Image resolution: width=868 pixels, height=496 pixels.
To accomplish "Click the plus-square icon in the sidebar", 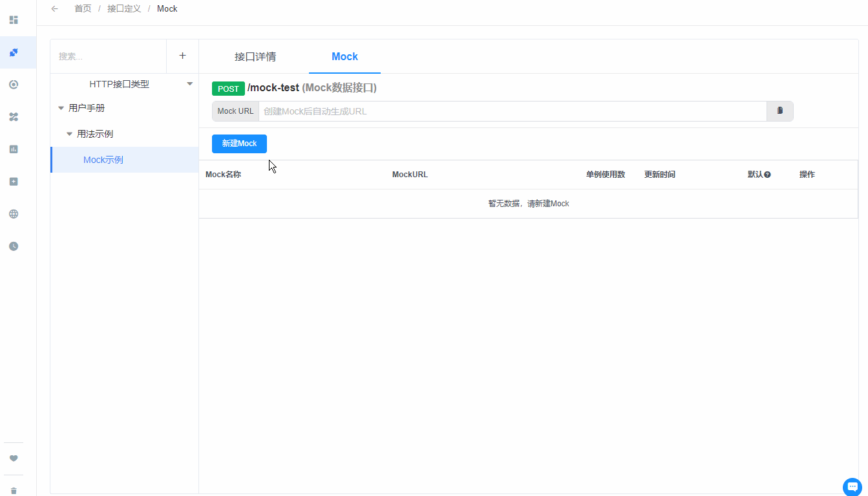I will (x=13, y=181).
